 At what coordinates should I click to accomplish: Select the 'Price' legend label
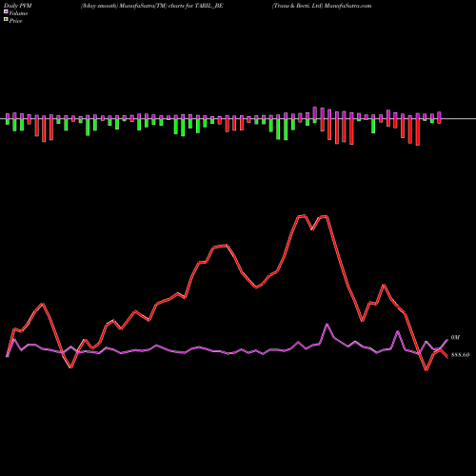click(x=15, y=21)
